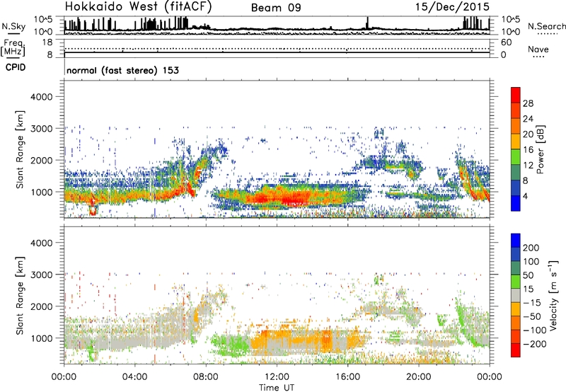
Task: Click the '2000' tick of the power panel
Action: coord(42,160)
